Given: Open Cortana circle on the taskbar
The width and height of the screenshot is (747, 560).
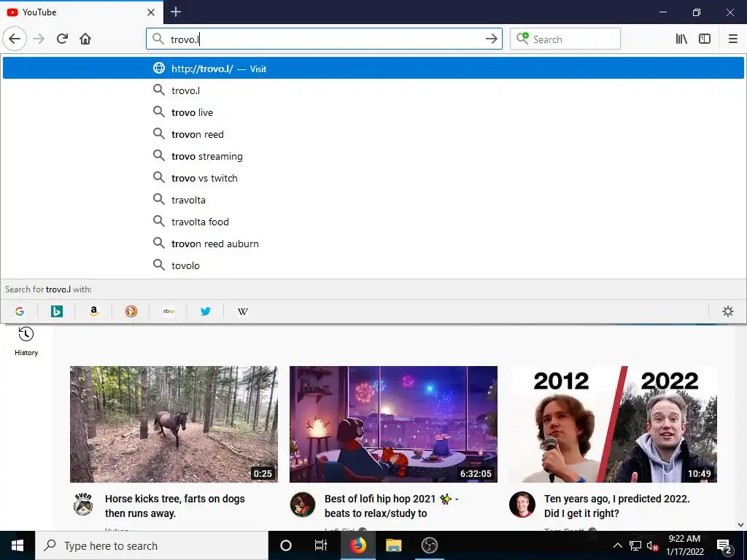Looking at the screenshot, I should pyautogui.click(x=286, y=545).
